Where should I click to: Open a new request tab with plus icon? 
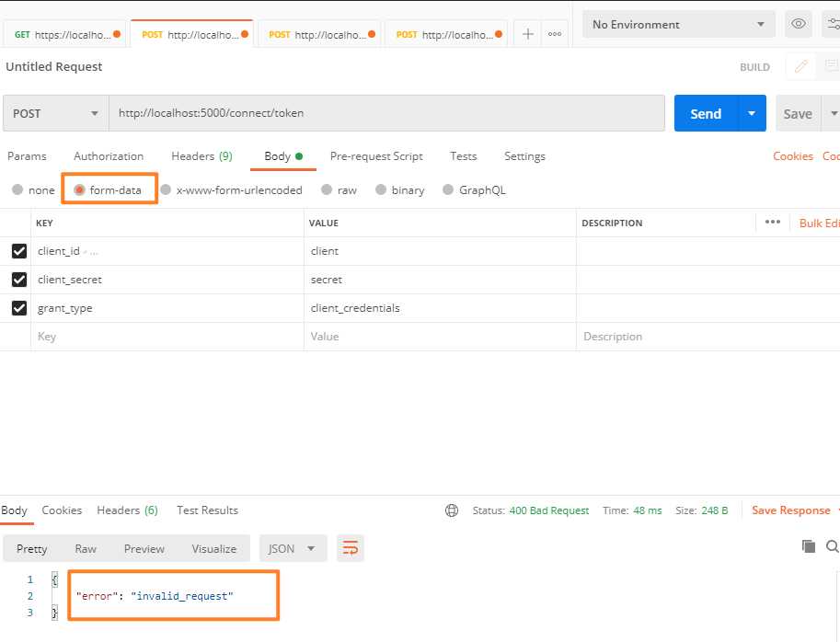528,34
